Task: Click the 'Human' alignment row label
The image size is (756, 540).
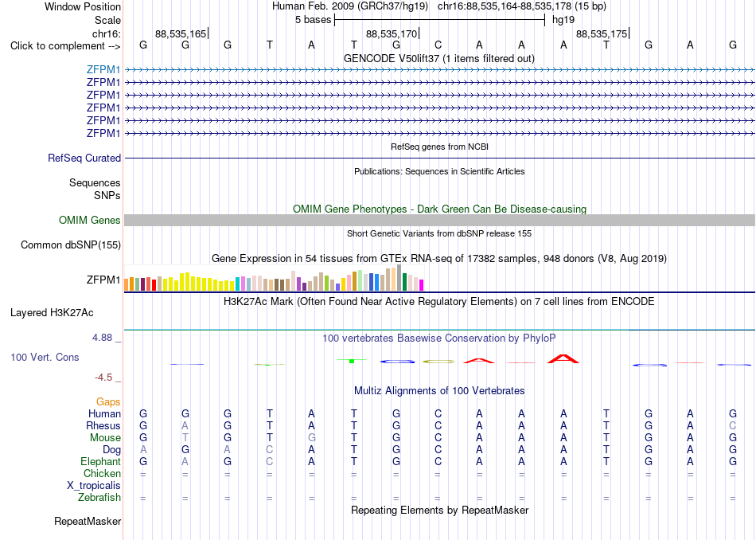Action: tap(104, 413)
